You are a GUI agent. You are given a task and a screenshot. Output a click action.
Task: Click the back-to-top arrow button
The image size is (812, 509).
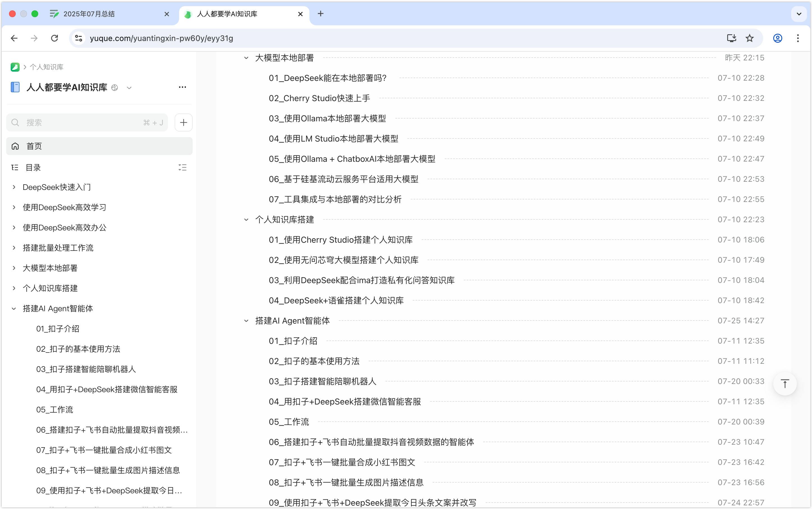coord(785,383)
